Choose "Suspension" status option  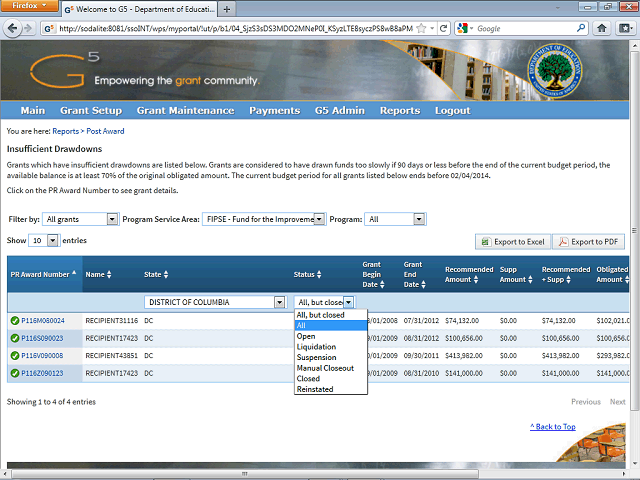331,358
